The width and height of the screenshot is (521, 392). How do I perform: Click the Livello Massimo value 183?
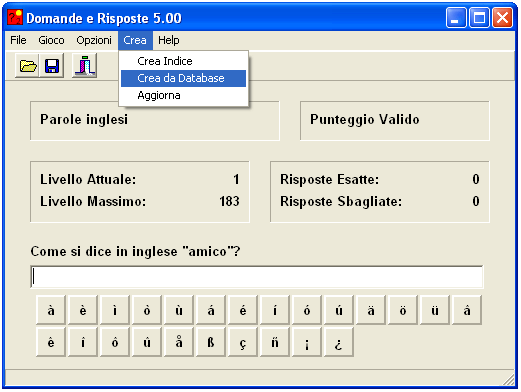coord(229,201)
